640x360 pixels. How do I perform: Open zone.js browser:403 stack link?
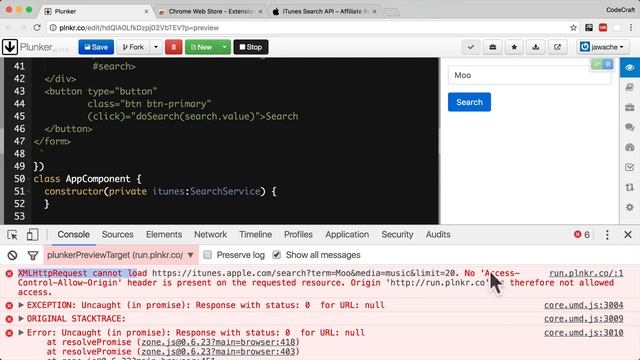(x=218, y=351)
